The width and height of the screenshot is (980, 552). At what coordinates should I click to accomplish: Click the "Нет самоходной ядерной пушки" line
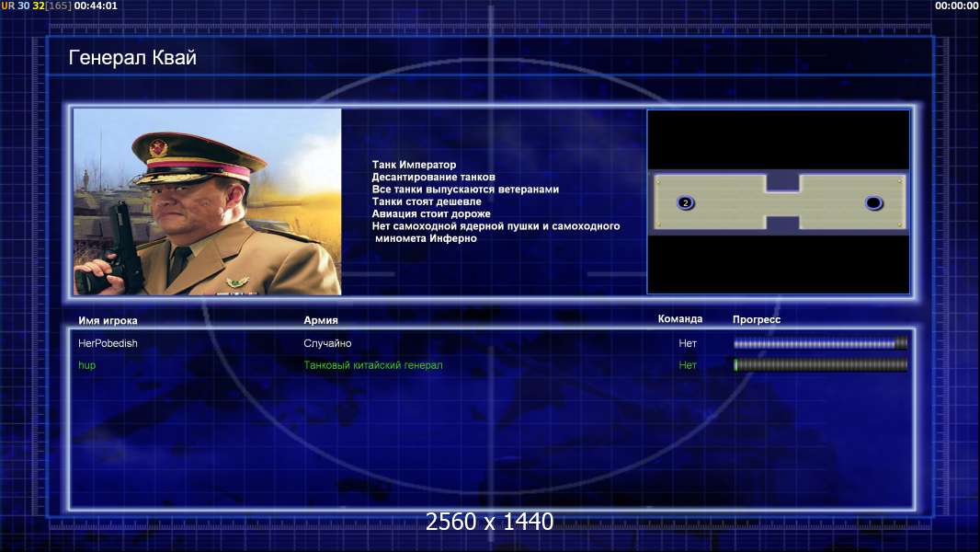tap(496, 225)
